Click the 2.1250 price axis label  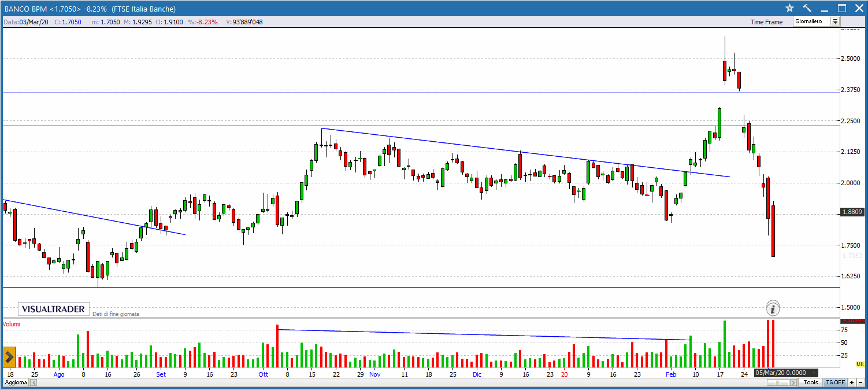click(852, 152)
